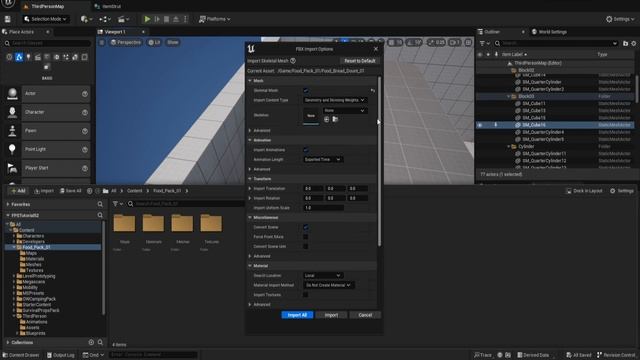Collapse the Transform section

tap(250, 179)
